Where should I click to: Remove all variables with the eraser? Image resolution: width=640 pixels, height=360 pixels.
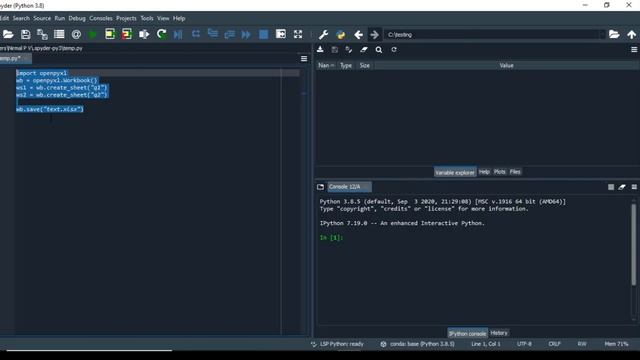[x=364, y=49]
